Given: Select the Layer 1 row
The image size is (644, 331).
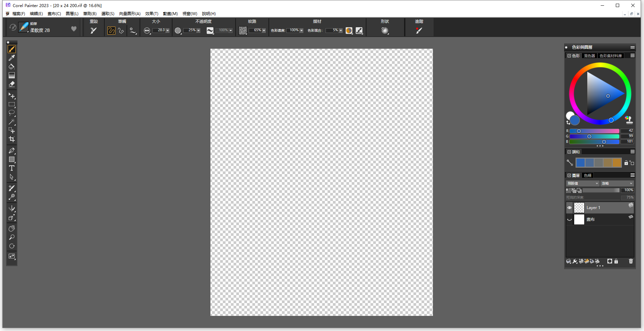Looking at the screenshot, I should [600, 208].
